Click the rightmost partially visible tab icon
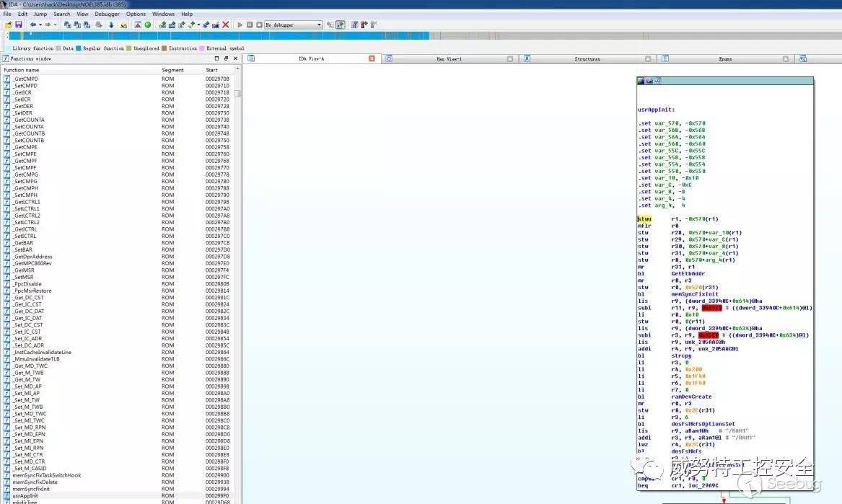Image resolution: width=842 pixels, height=504 pixels. 803,58
